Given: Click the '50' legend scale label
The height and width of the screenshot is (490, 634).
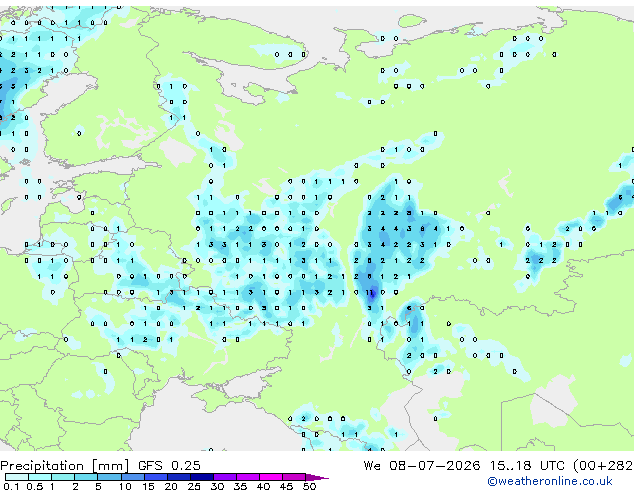Looking at the screenshot, I should point(310,486).
